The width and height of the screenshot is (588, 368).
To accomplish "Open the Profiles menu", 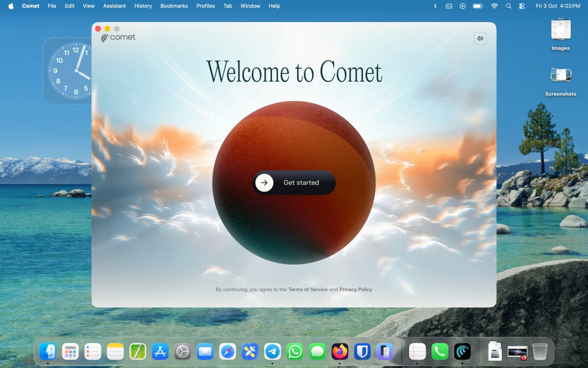I will (x=205, y=6).
